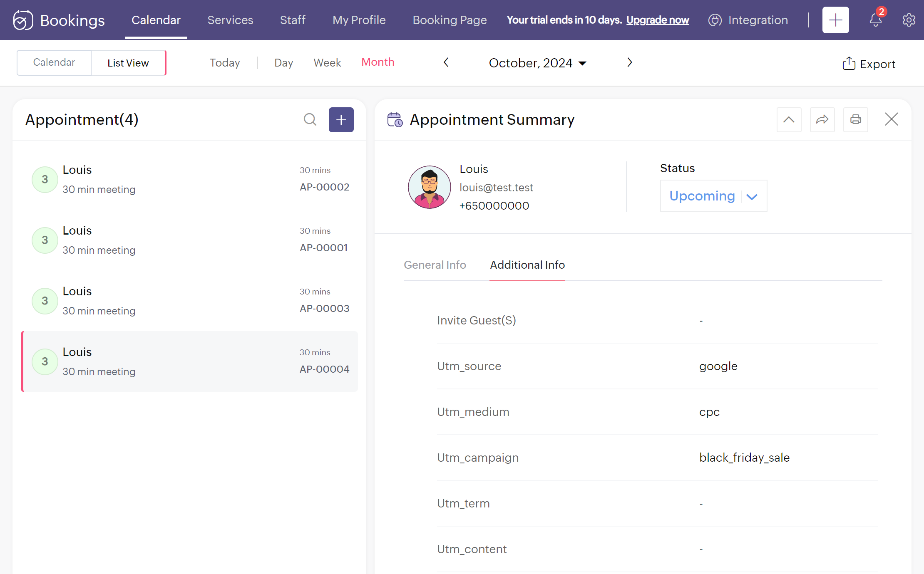Share appointment using the forward arrow icon
This screenshot has height=574, width=924.
[822, 120]
